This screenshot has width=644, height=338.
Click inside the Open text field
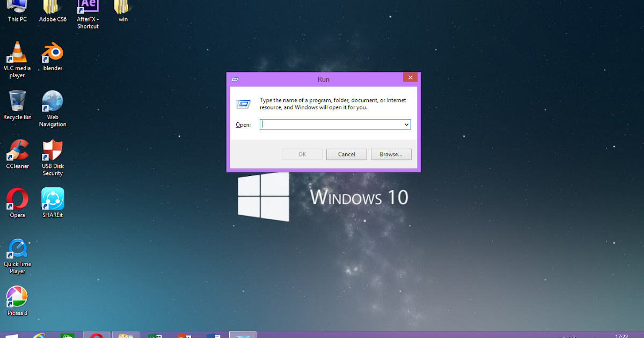pyautogui.click(x=332, y=124)
